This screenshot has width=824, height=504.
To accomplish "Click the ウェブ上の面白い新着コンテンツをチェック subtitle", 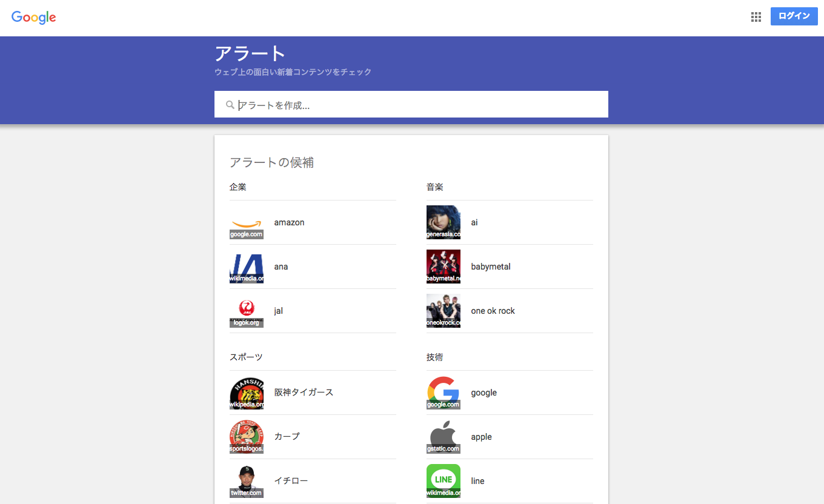I will tap(293, 72).
